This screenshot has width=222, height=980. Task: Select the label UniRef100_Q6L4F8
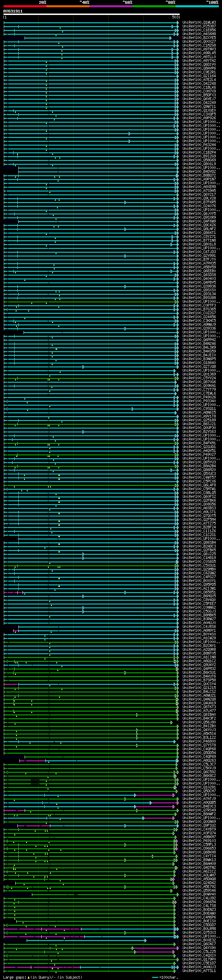click(x=199, y=485)
